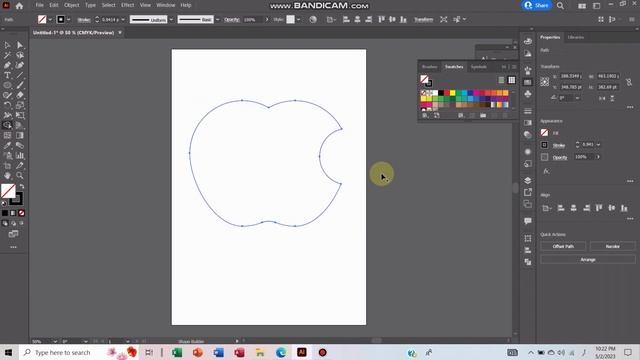Expand the rotation angle dropdown in Transform
Screen dimensions: 640x360
[577, 98]
